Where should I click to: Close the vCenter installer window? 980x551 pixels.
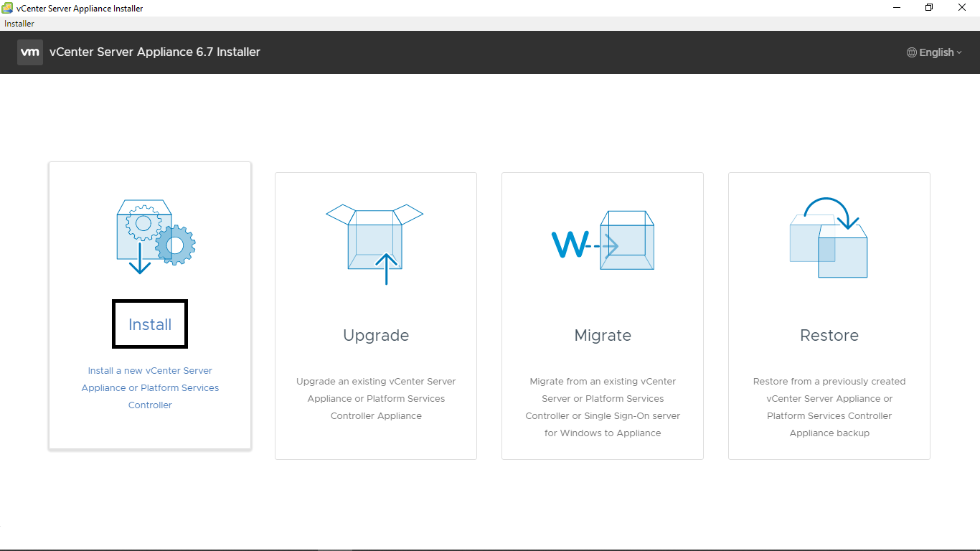point(962,8)
